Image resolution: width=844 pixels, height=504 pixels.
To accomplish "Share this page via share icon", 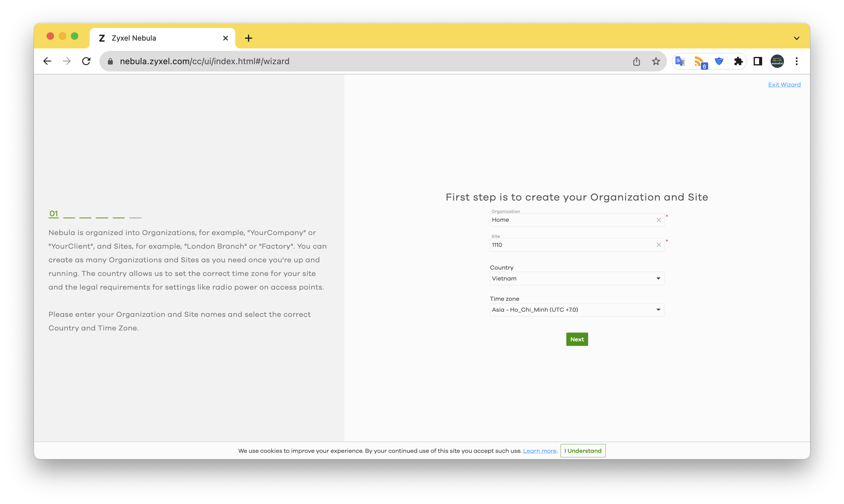I will click(636, 61).
